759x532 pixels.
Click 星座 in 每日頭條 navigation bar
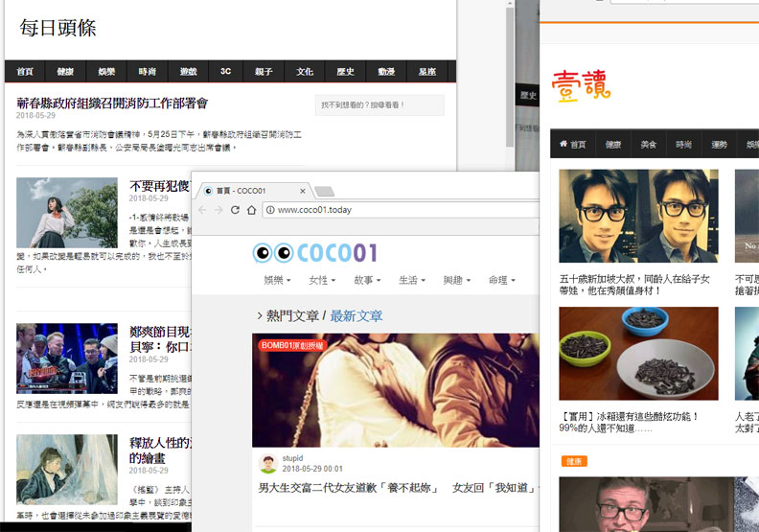427,72
